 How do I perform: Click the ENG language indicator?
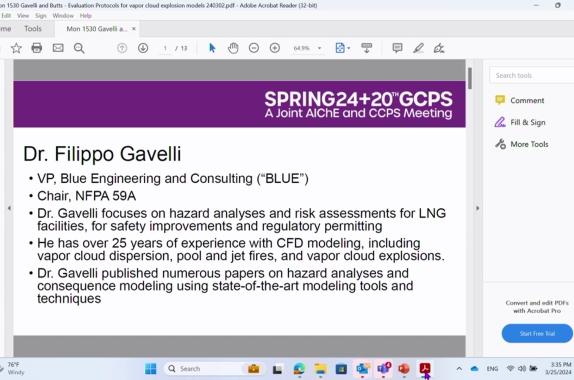(492, 369)
